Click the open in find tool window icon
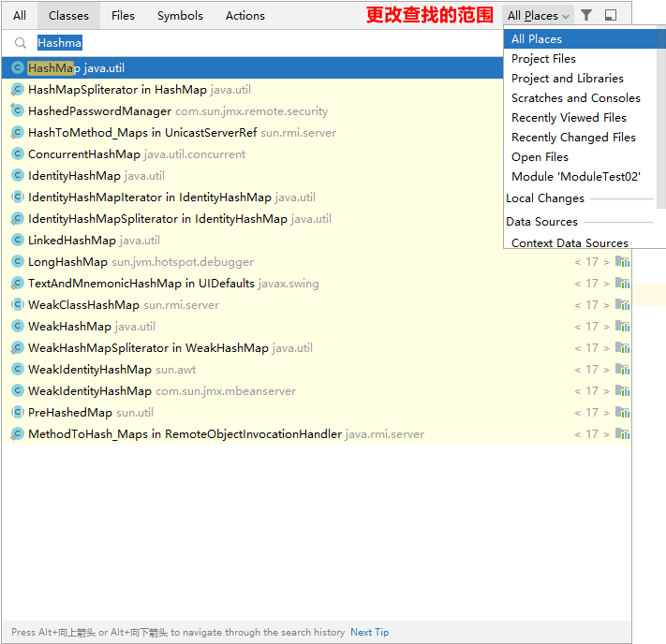Screen dimensions: 666x644 611,15
